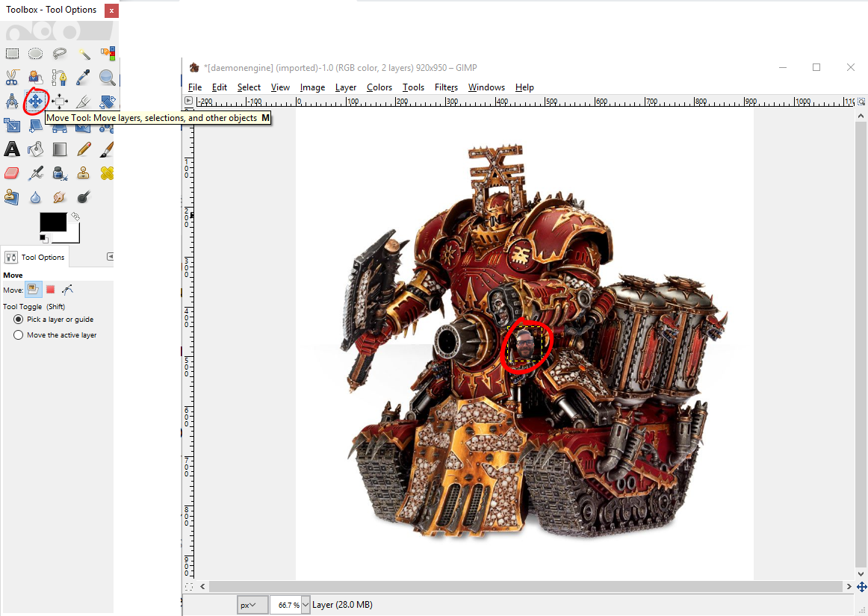Select the Rectangle Select tool
Image resolution: width=868 pixels, height=616 pixels.
pos(12,54)
